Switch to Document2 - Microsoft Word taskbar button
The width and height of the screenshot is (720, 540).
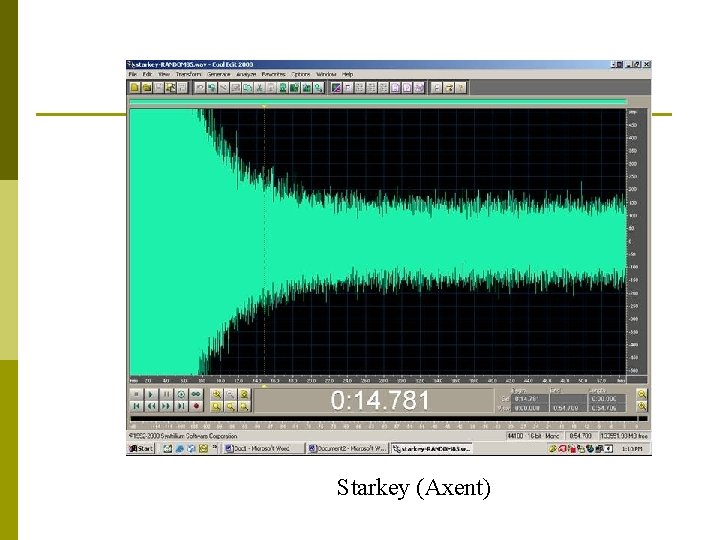[x=348, y=449]
